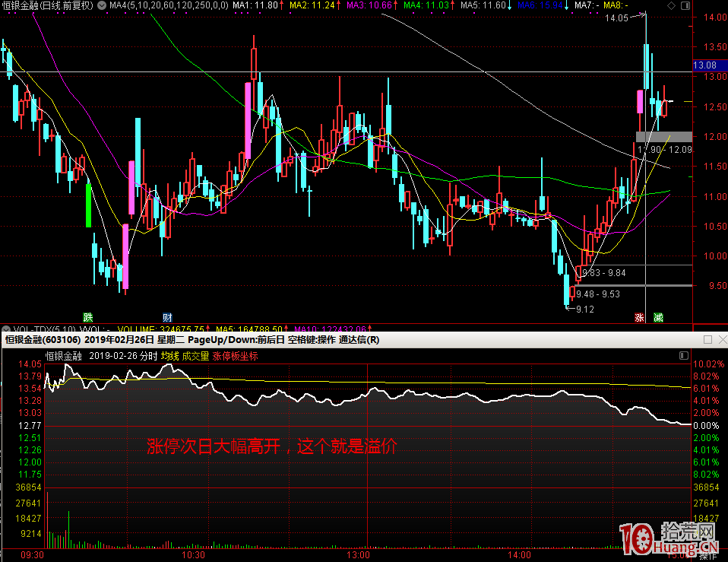Open the indicator dropdown beside 恒银金融 title
Image resolution: width=728 pixels, height=562 pixels.
coord(102,5)
